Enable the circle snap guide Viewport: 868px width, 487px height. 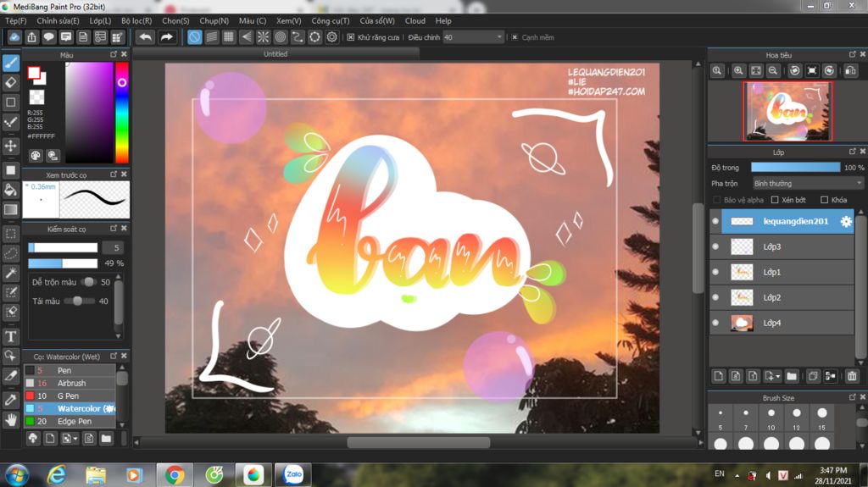click(x=280, y=37)
